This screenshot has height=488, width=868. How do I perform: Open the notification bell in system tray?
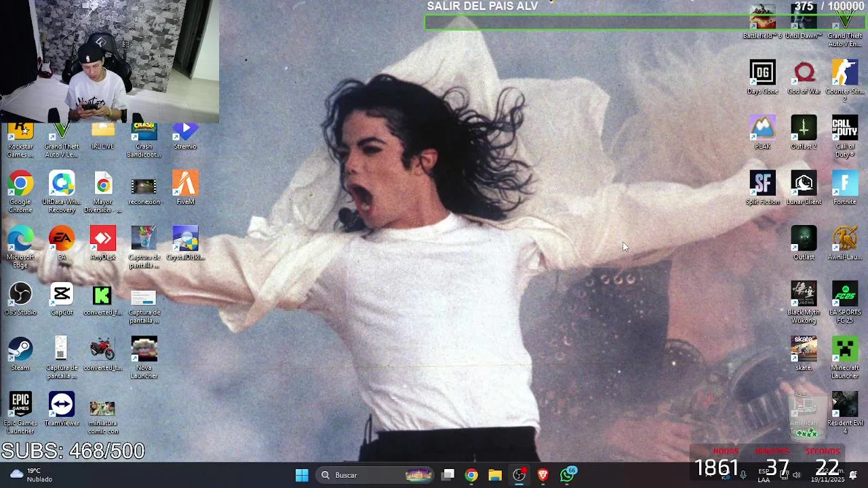pyautogui.click(x=853, y=474)
